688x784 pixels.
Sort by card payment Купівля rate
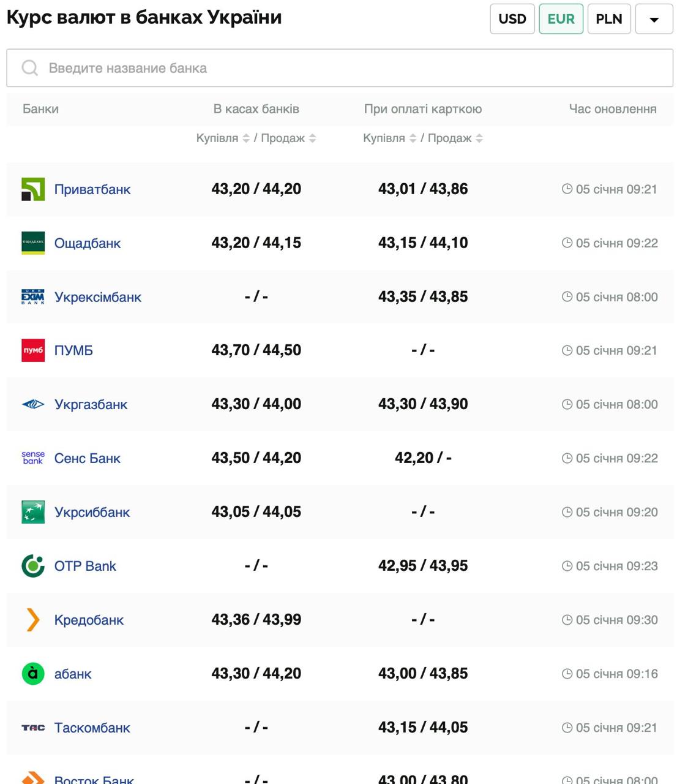[413, 138]
